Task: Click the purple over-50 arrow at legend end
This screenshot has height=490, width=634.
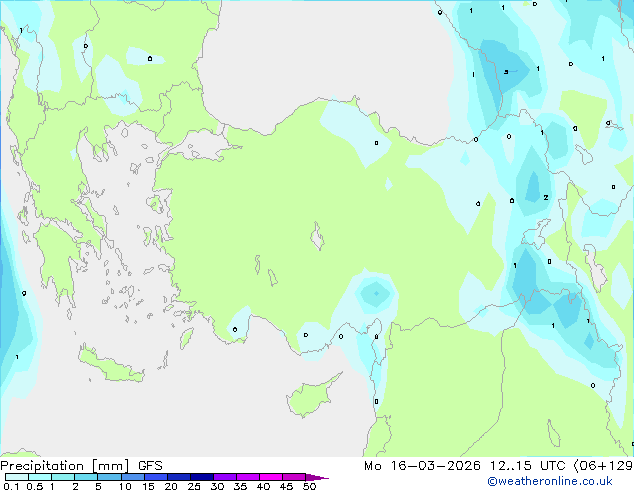Action: click(x=317, y=477)
